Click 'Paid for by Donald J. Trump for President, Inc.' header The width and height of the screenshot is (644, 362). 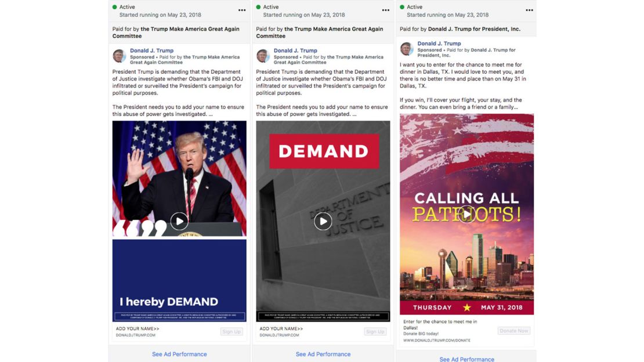click(x=460, y=29)
